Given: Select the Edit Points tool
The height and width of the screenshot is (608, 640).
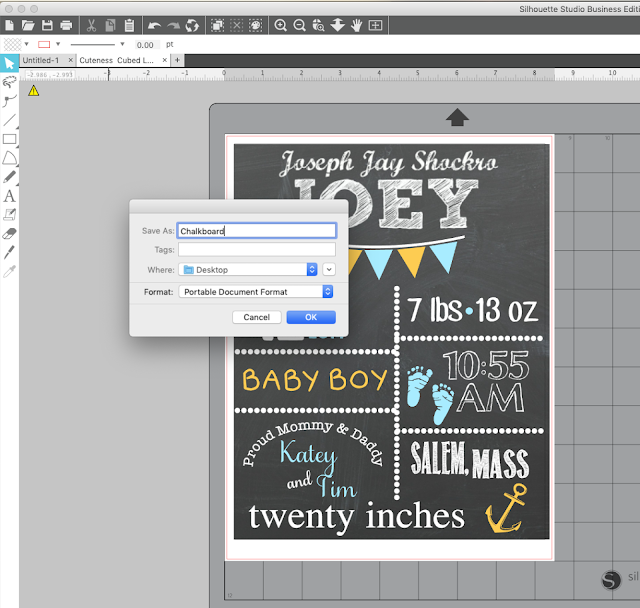Looking at the screenshot, I should pyautogui.click(x=9, y=101).
